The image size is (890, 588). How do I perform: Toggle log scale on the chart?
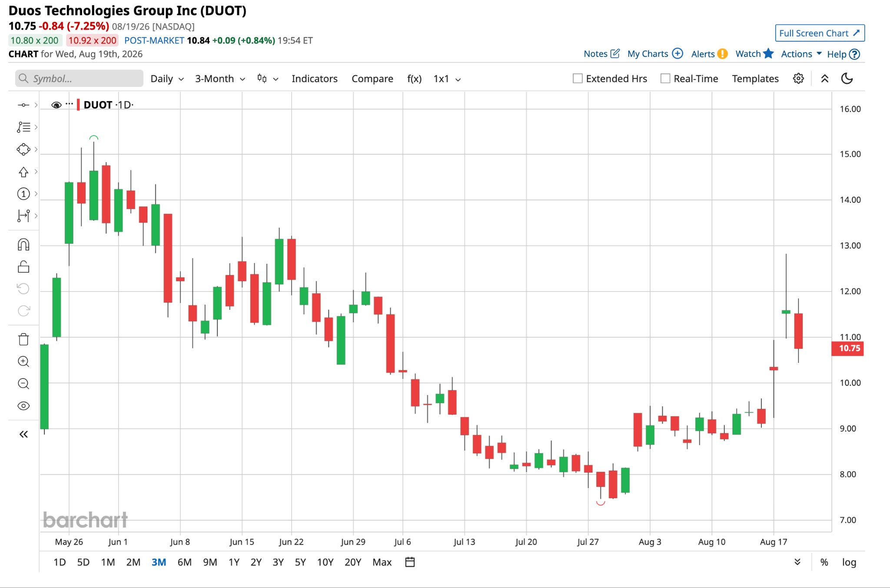(849, 562)
